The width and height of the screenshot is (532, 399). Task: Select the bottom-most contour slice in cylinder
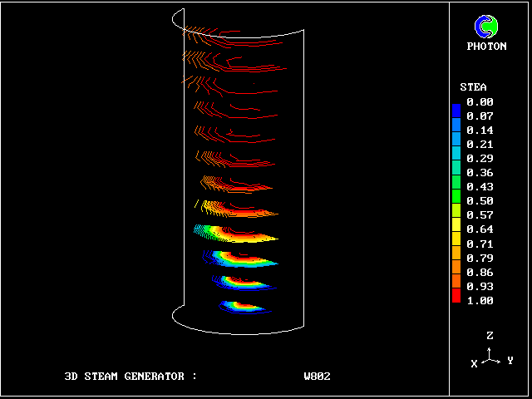pyautogui.click(x=242, y=307)
